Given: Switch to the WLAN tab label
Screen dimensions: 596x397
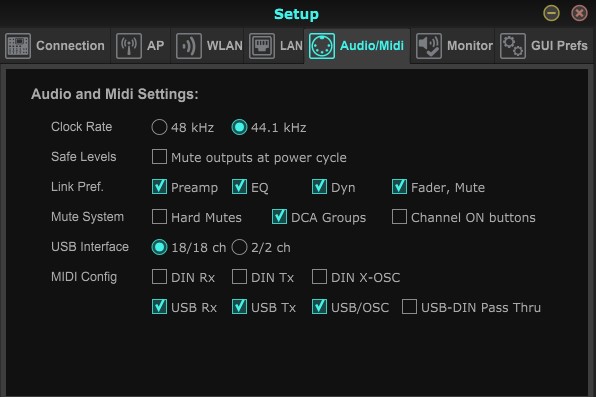Looking at the screenshot, I should click(x=225, y=46).
